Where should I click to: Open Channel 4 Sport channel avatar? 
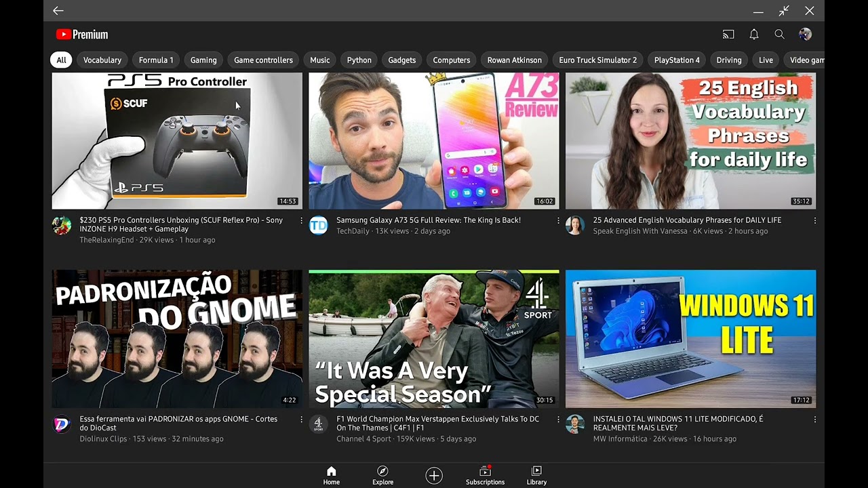point(319,424)
